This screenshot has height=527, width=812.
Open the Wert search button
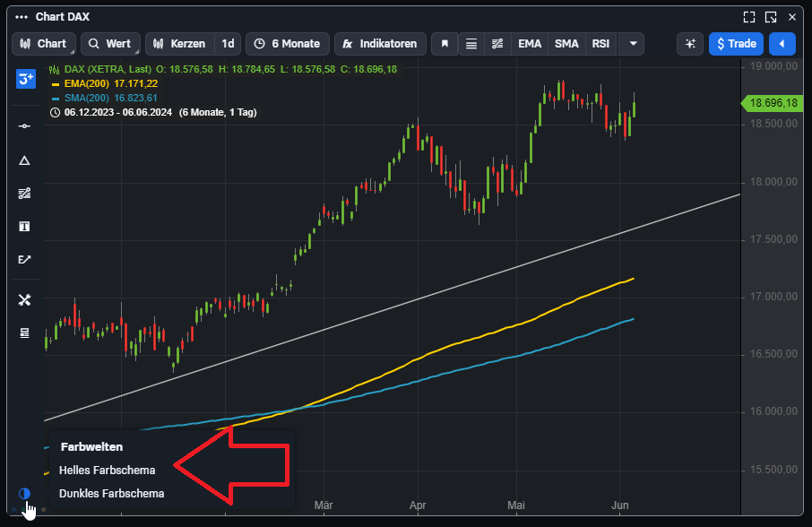110,44
